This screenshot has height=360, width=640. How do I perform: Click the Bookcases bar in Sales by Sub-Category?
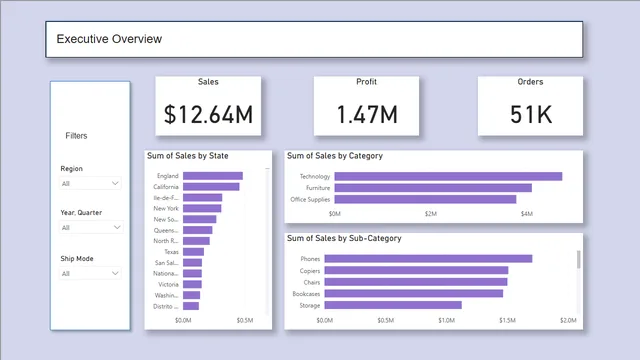413,293
